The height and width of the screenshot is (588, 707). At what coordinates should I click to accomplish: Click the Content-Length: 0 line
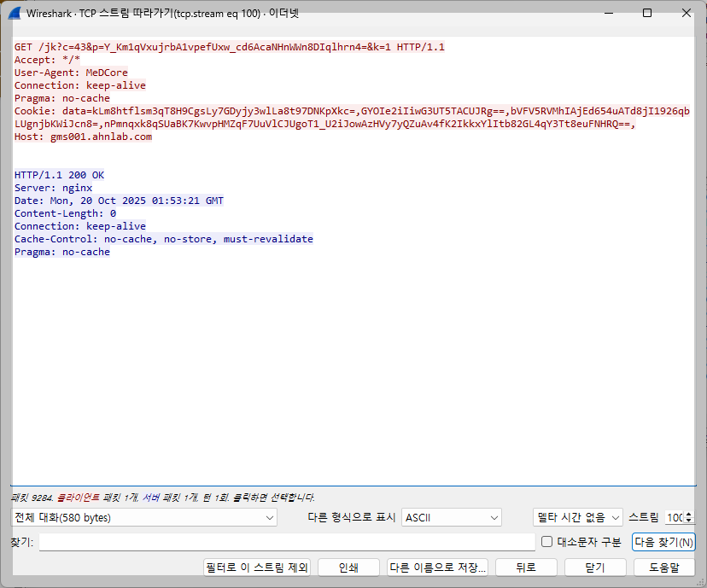(x=66, y=213)
